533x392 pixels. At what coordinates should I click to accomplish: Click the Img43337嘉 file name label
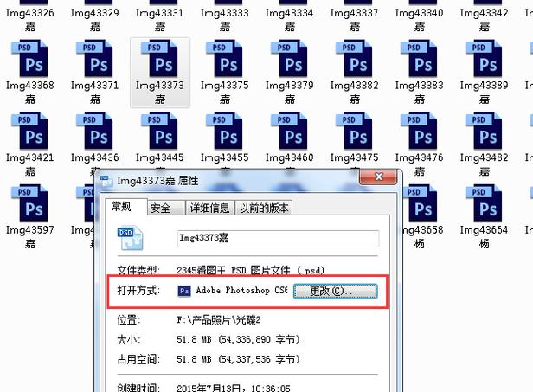(x=355, y=19)
